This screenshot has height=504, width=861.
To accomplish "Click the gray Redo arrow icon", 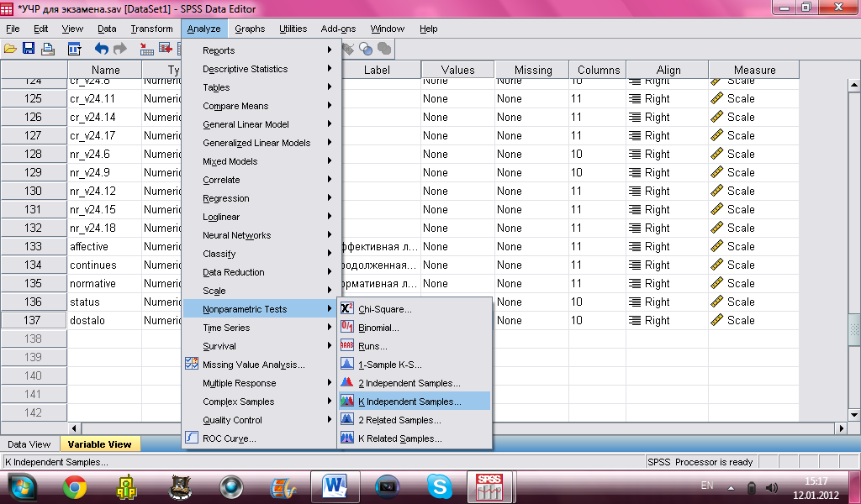I will (119, 50).
